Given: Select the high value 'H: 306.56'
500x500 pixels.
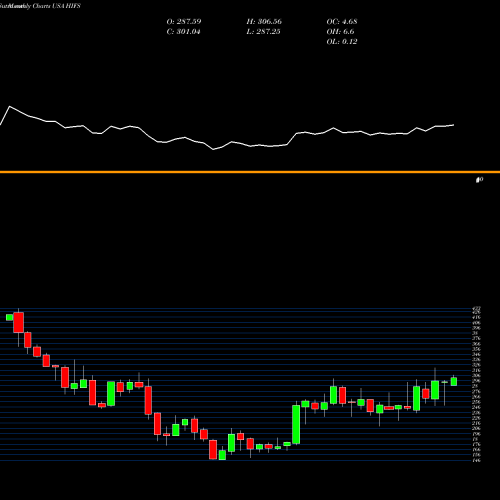Looking at the screenshot, I should coord(264,21).
